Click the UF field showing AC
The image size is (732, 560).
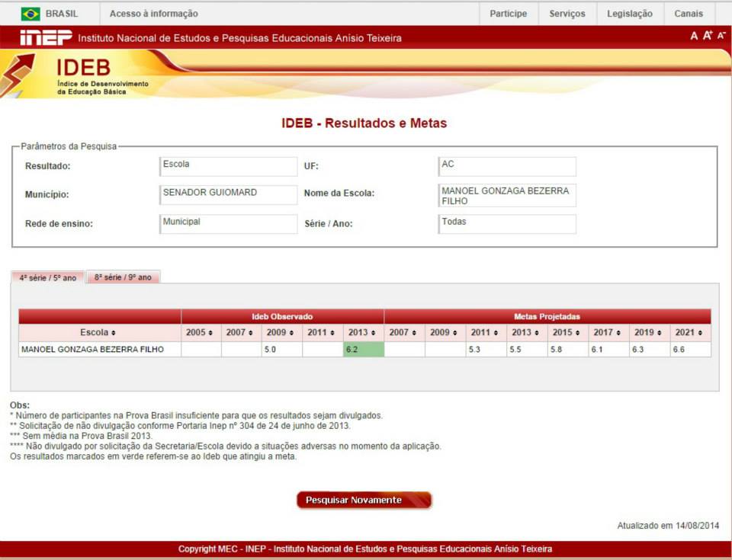(507, 167)
